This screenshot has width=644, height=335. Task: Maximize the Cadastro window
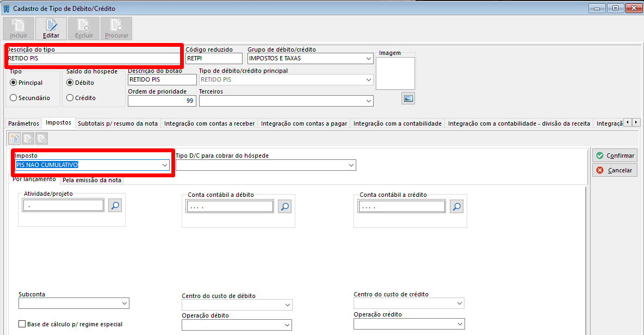[x=615, y=8]
